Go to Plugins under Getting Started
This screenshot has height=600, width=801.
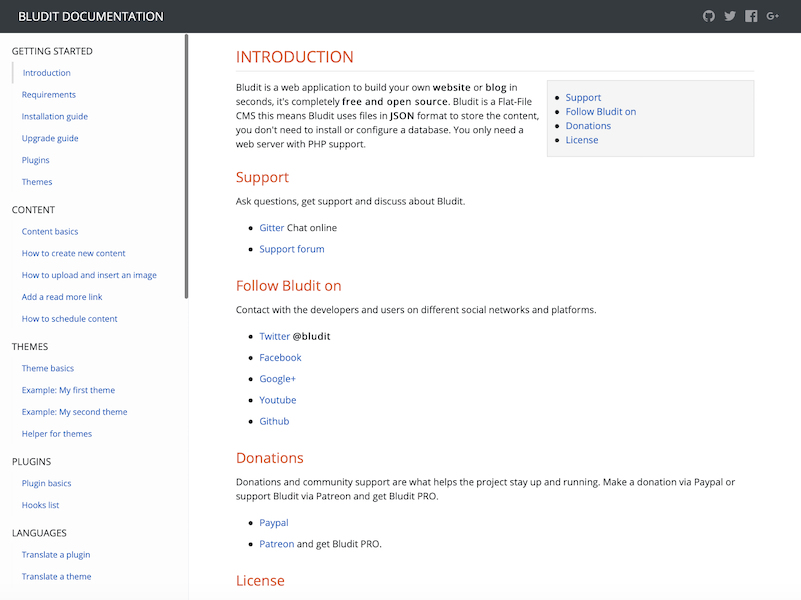(x=35, y=160)
